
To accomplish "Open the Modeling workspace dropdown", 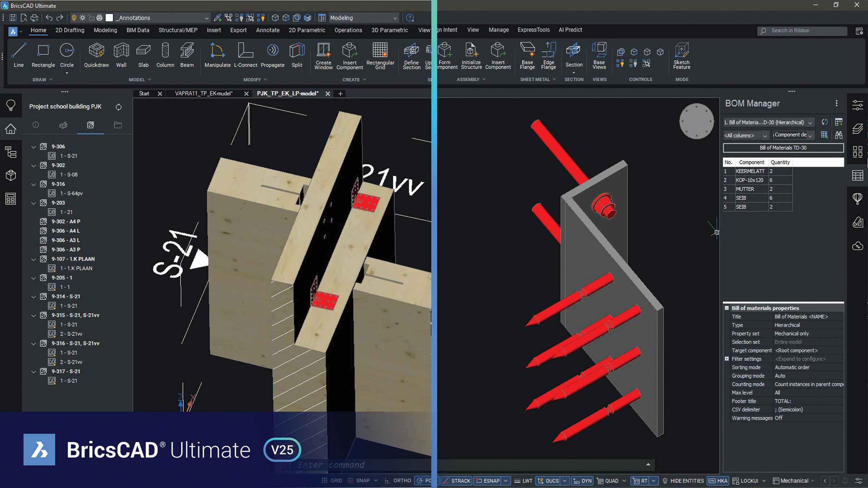I will click(x=395, y=18).
